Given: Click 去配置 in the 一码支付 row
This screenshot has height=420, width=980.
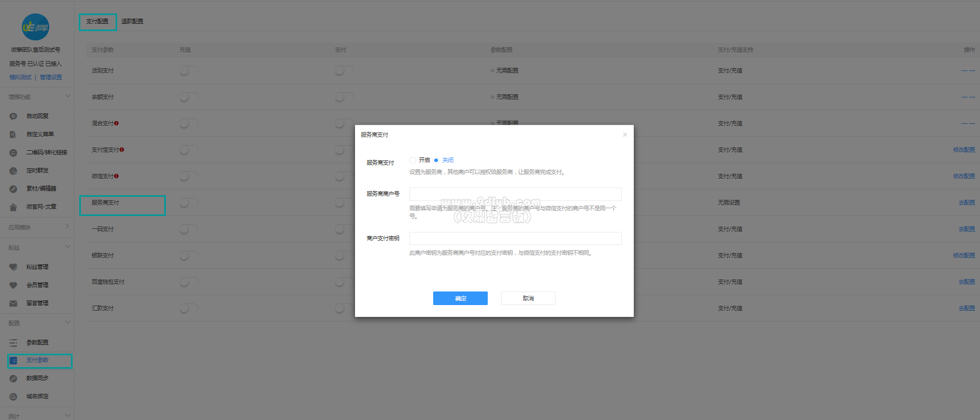Looking at the screenshot, I should 967,229.
